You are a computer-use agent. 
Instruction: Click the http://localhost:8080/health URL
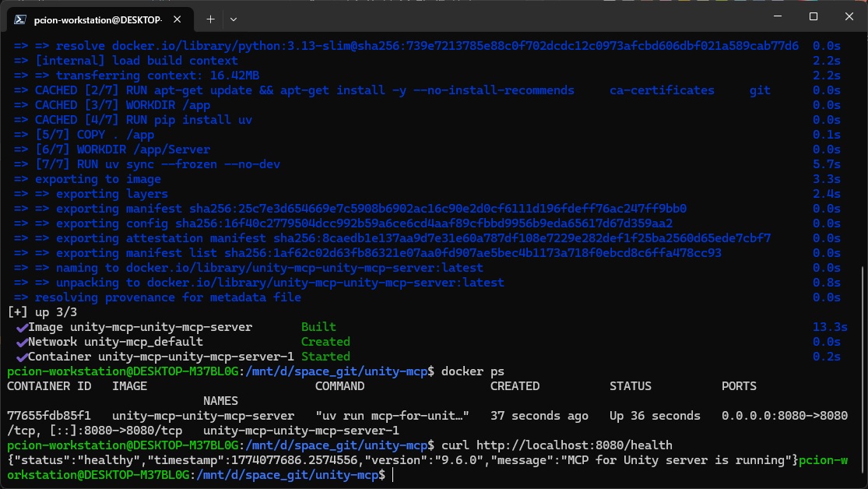(574, 445)
